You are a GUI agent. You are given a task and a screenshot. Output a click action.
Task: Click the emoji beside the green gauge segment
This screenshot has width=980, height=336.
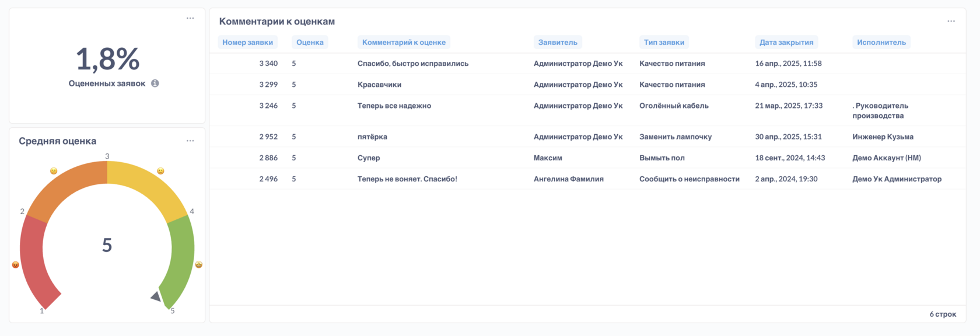point(198,265)
